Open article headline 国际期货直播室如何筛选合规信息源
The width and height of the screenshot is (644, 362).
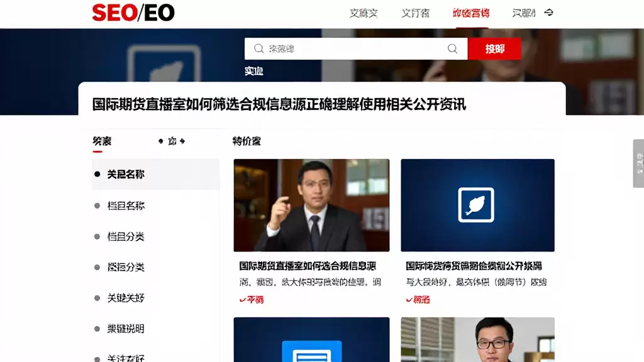[279, 104]
